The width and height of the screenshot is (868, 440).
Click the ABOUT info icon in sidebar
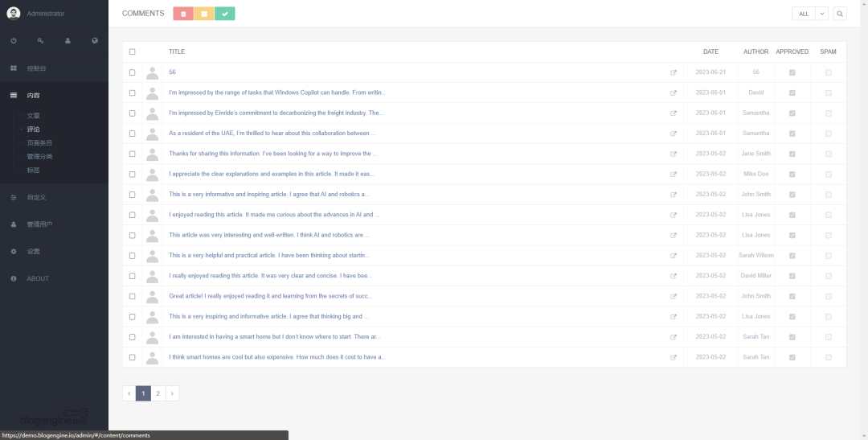click(x=14, y=278)
